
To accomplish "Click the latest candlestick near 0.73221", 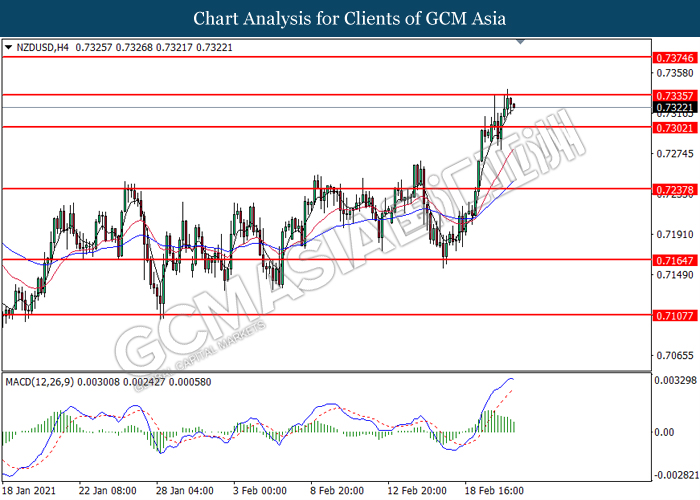I will pyautogui.click(x=514, y=106).
